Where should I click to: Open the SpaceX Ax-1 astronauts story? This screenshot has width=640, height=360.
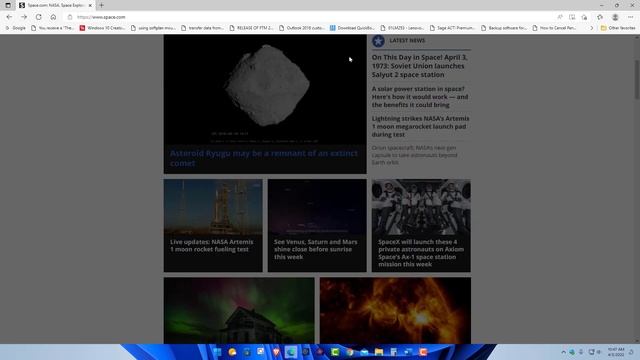421,253
